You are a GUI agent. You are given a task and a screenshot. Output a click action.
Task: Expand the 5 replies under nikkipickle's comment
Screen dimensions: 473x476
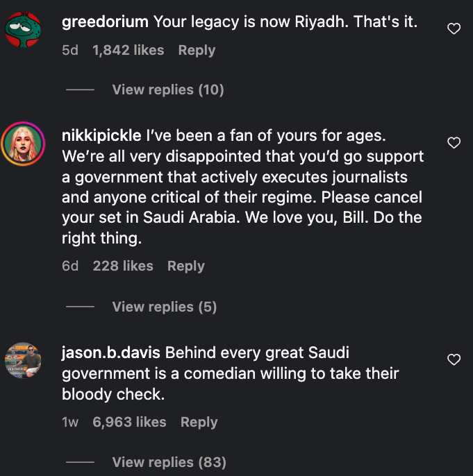164,307
